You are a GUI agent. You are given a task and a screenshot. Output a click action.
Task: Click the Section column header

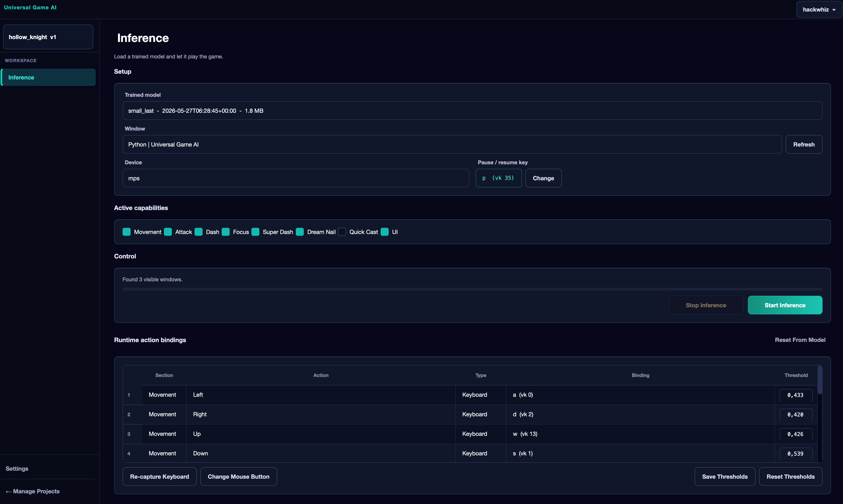pyautogui.click(x=164, y=375)
